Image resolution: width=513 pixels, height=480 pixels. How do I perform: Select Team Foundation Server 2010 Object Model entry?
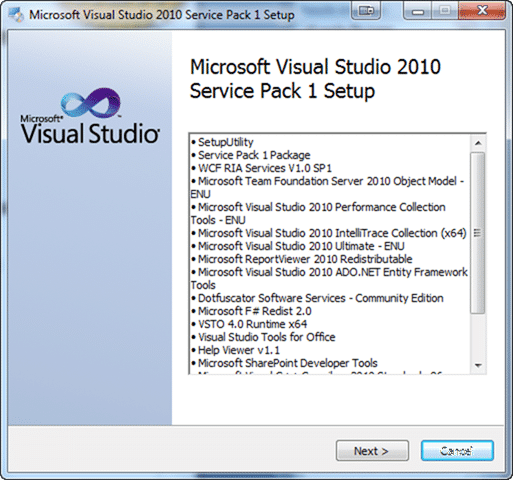[327, 187]
